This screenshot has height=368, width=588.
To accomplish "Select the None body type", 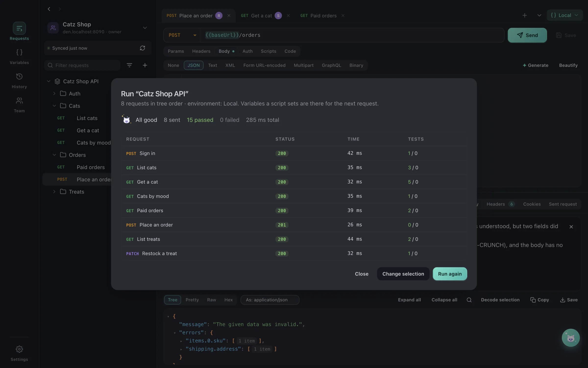I will pyautogui.click(x=173, y=65).
